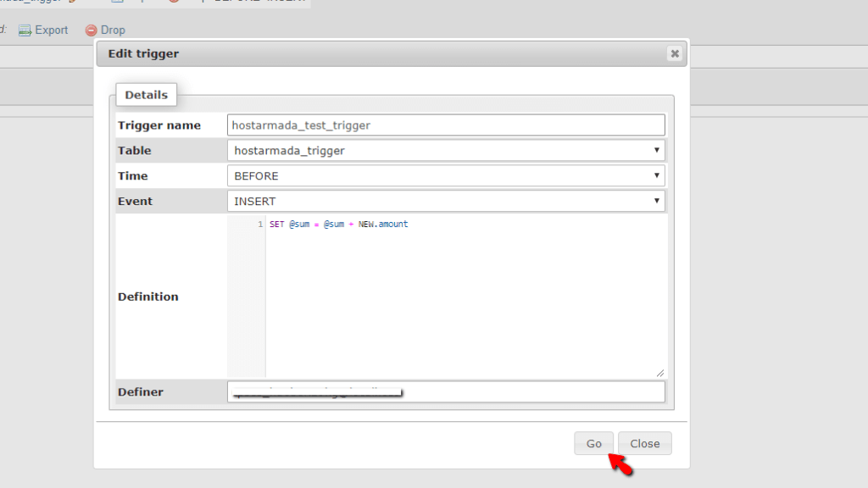Place cursor in the SET statement code line
The width and height of the screenshot is (868, 488).
pos(337,224)
